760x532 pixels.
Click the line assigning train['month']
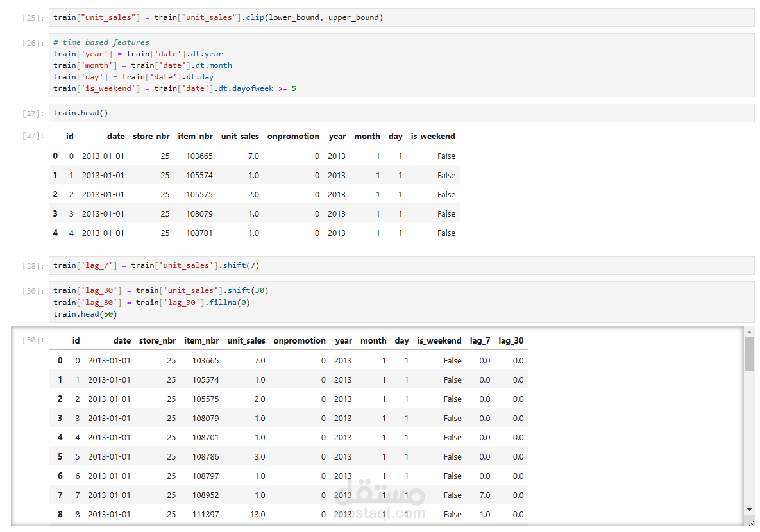point(142,65)
